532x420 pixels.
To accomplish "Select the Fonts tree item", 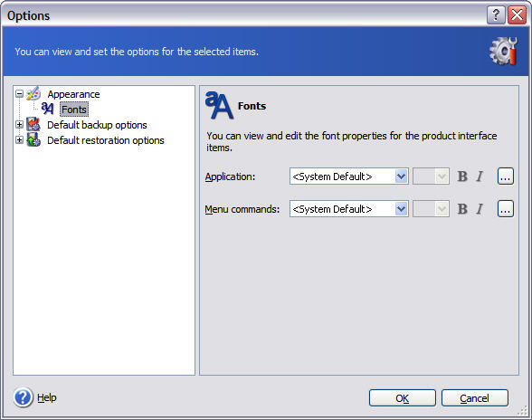I will (74, 110).
